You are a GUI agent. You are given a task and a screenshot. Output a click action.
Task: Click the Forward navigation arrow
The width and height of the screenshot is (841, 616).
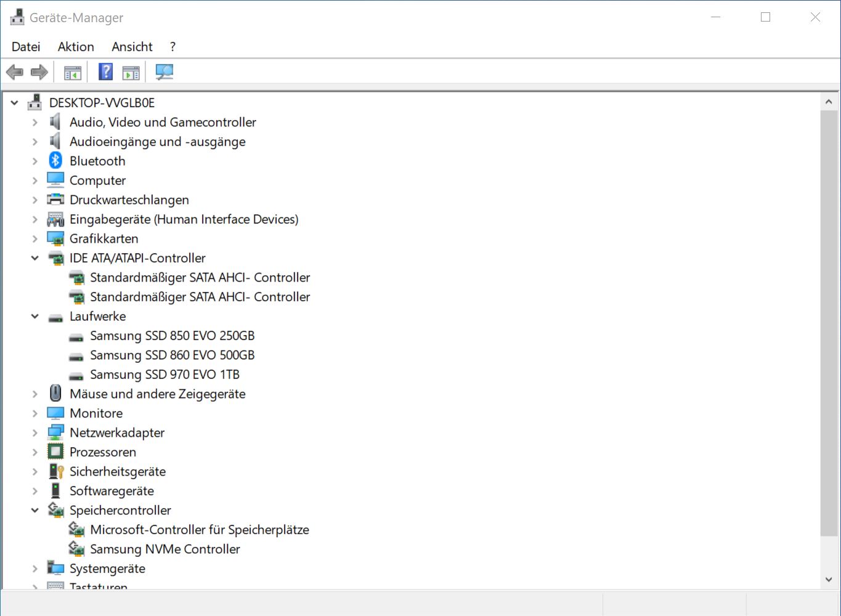tap(38, 72)
